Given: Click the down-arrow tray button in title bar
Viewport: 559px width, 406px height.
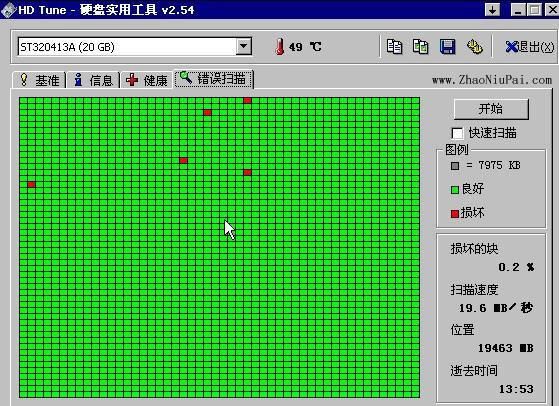Looking at the screenshot, I should click(x=492, y=10).
